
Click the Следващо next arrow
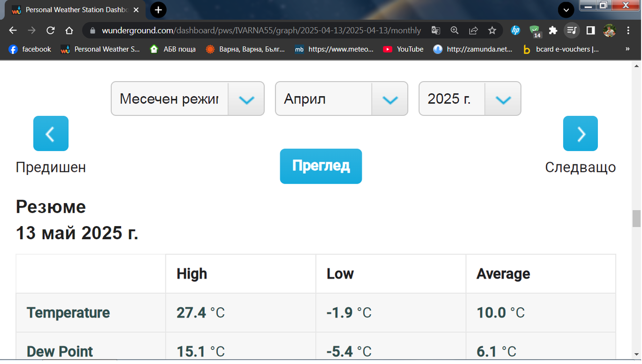[580, 133]
